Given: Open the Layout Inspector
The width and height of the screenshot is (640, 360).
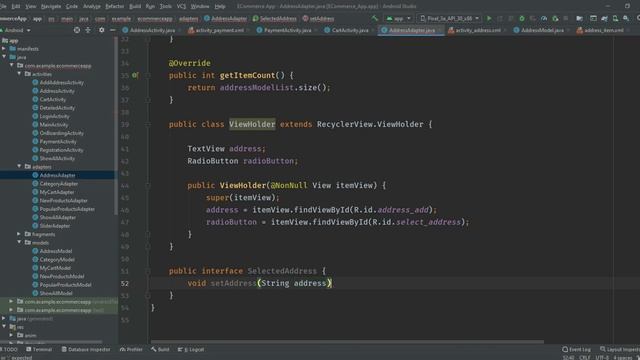Looking at the screenshot, I should click(x=620, y=349).
